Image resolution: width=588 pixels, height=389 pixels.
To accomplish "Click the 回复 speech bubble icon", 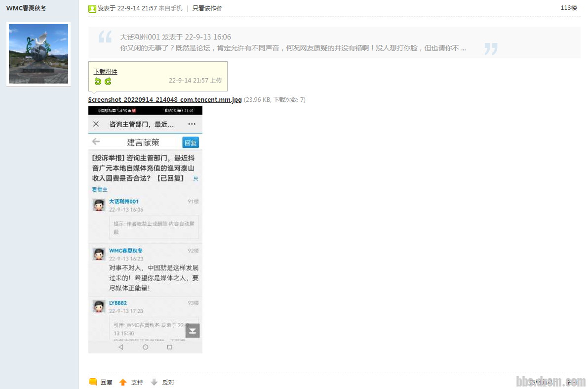I will tap(93, 382).
